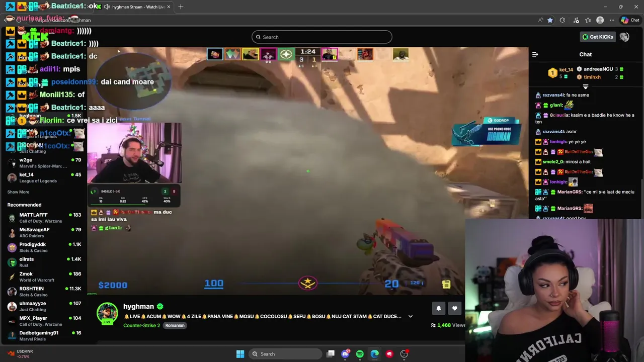Image resolution: width=644 pixels, height=362 pixels.
Task: Open the browser profile icon
Action: tap(600, 20)
